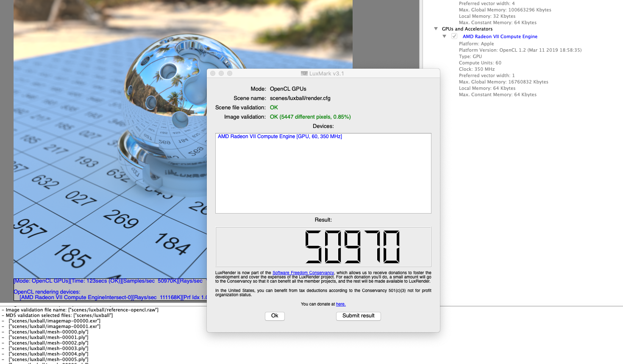Click the log line mesh-00000.ply
Viewport: 623px width, 364px height.
click(48, 332)
